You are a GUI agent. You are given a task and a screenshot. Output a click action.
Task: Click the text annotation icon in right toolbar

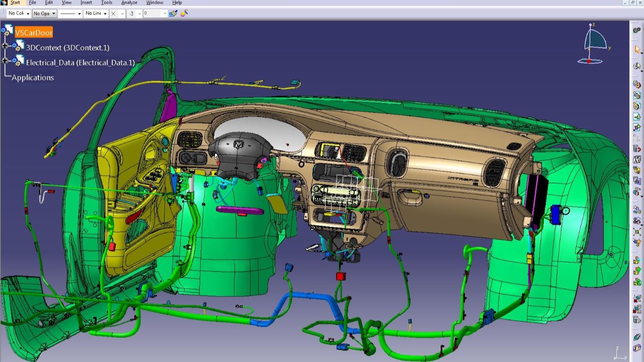click(x=637, y=159)
